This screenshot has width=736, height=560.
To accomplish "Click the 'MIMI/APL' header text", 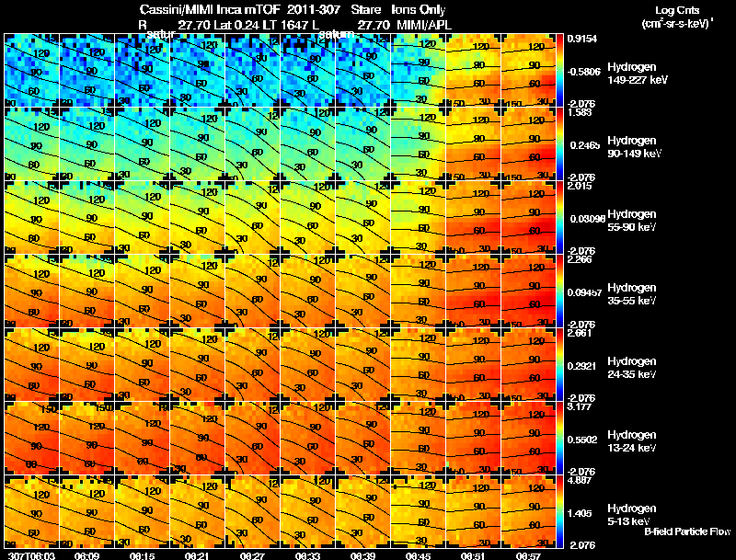I will [x=424, y=25].
